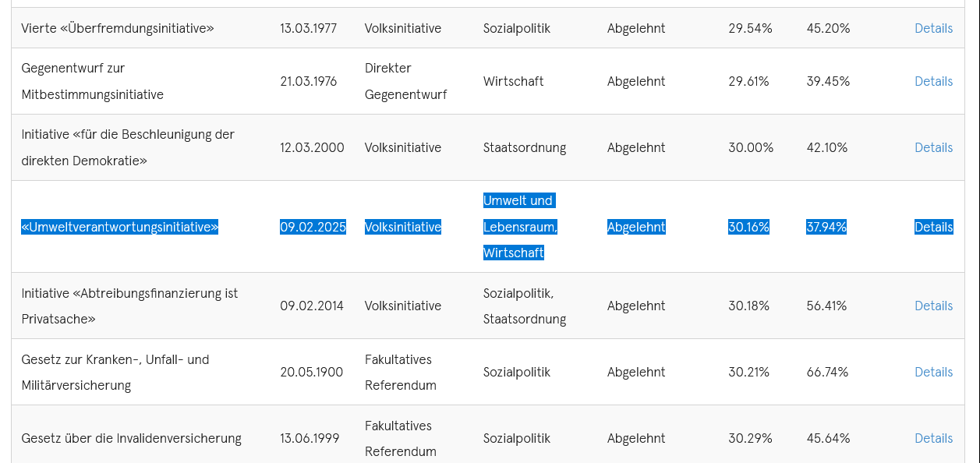Click date 20.05.1900 cell
980x463 pixels.
(312, 372)
